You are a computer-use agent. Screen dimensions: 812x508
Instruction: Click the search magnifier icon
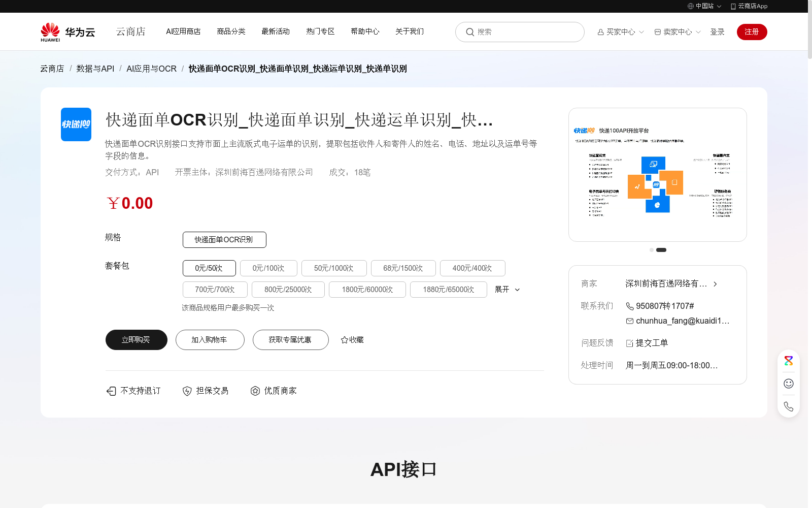click(x=470, y=32)
